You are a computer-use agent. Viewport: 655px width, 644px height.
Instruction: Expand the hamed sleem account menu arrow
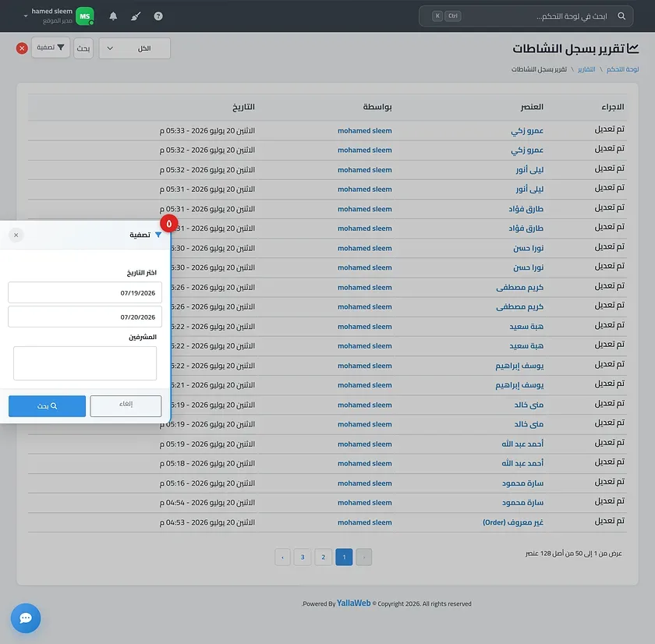click(x=26, y=16)
